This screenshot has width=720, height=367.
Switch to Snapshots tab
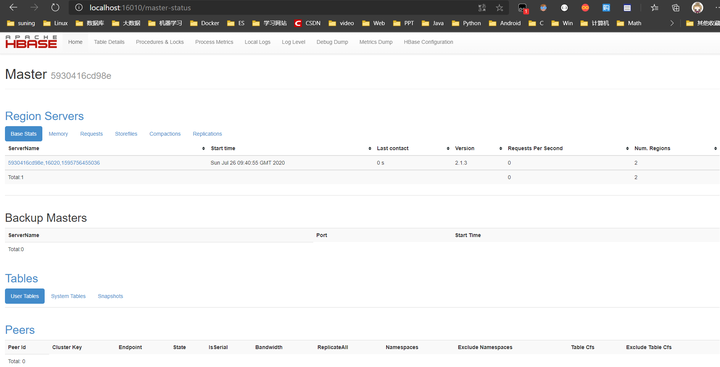point(110,296)
